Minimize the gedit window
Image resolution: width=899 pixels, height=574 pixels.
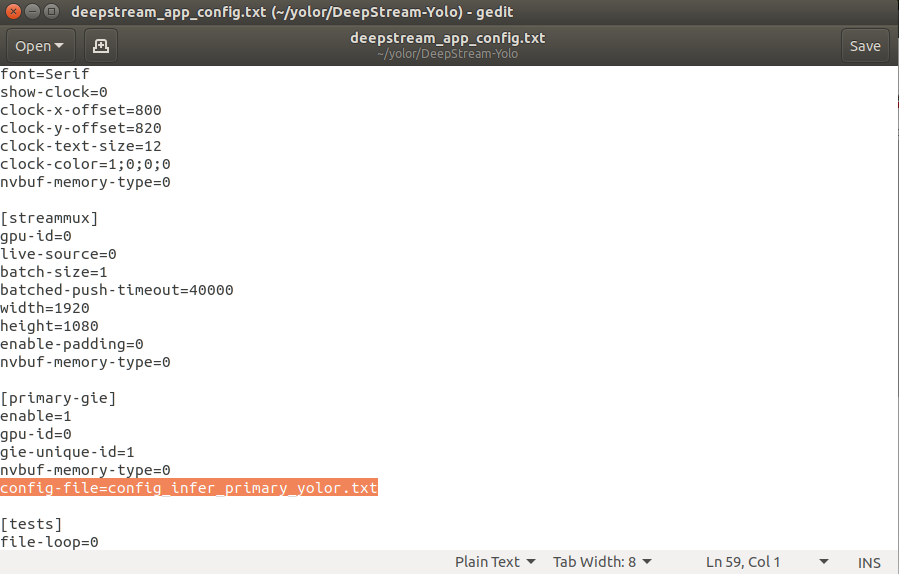click(33, 11)
